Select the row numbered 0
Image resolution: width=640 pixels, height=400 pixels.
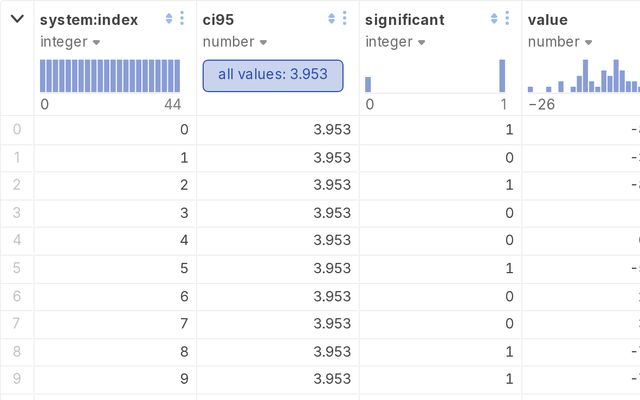[x=16, y=129]
